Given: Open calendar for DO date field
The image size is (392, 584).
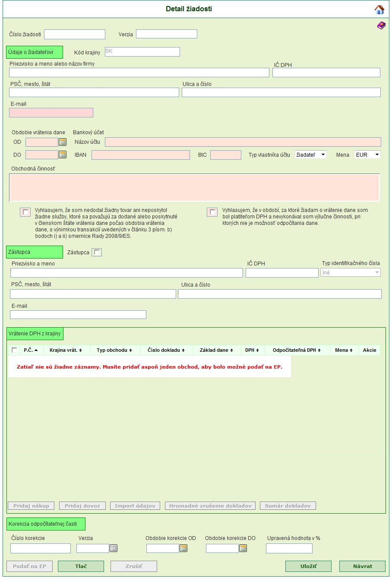Looking at the screenshot, I should click(x=63, y=155).
